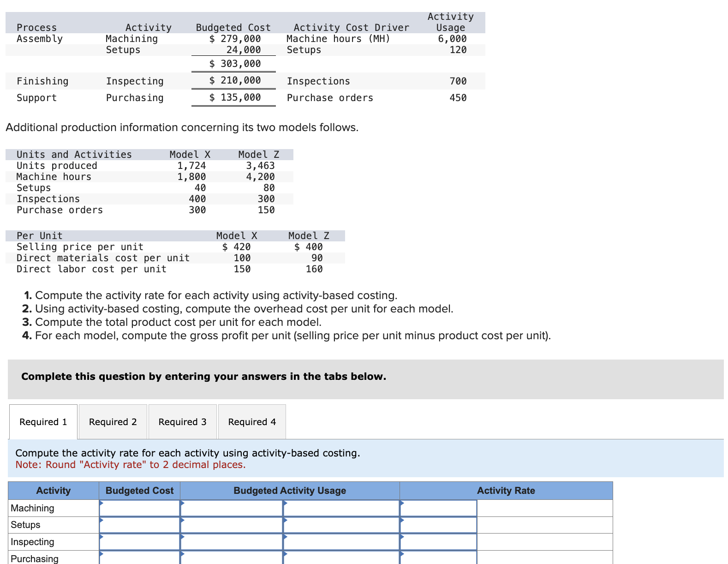The image size is (728, 564).
Task: Click Budgeted Cost cell for Inspecting row
Action: click(139, 542)
